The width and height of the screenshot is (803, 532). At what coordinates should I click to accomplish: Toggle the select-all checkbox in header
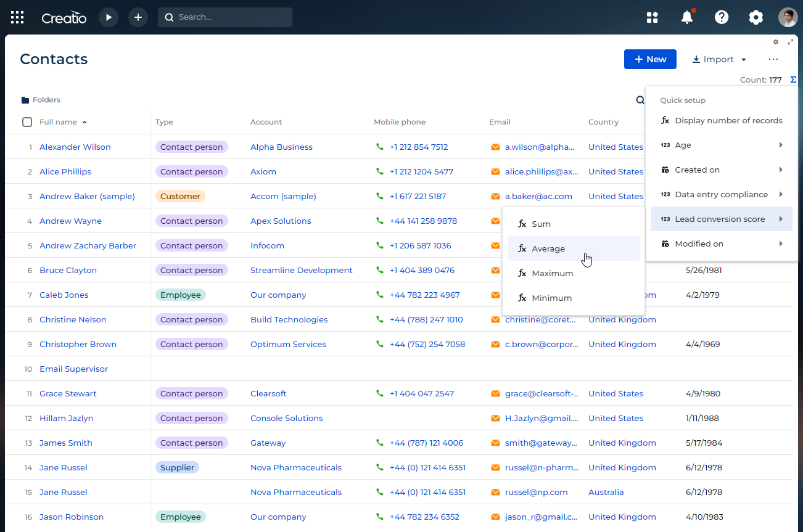27,122
